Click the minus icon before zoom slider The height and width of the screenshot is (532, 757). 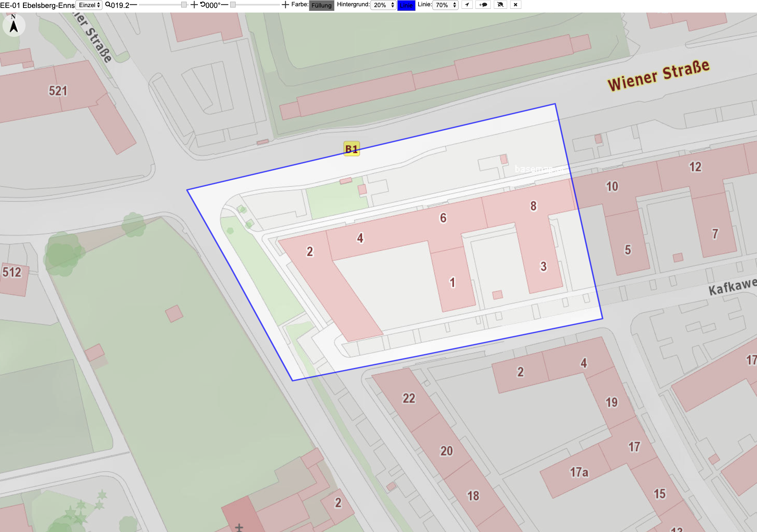coord(133,5)
